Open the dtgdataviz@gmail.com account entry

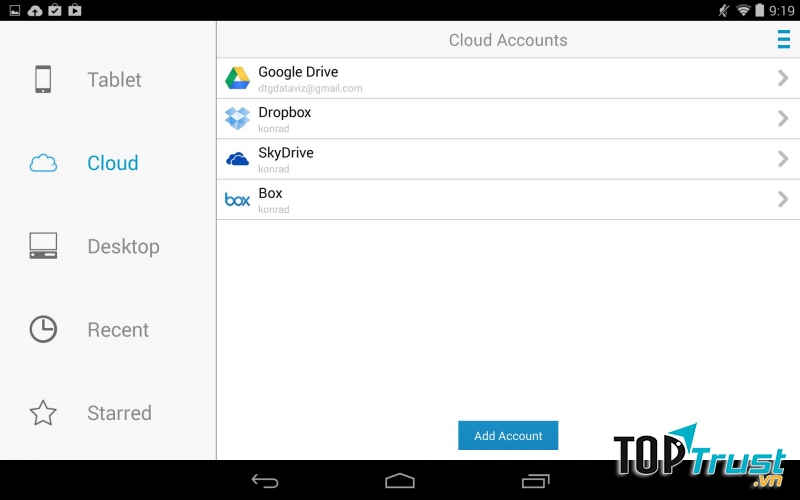[x=310, y=88]
